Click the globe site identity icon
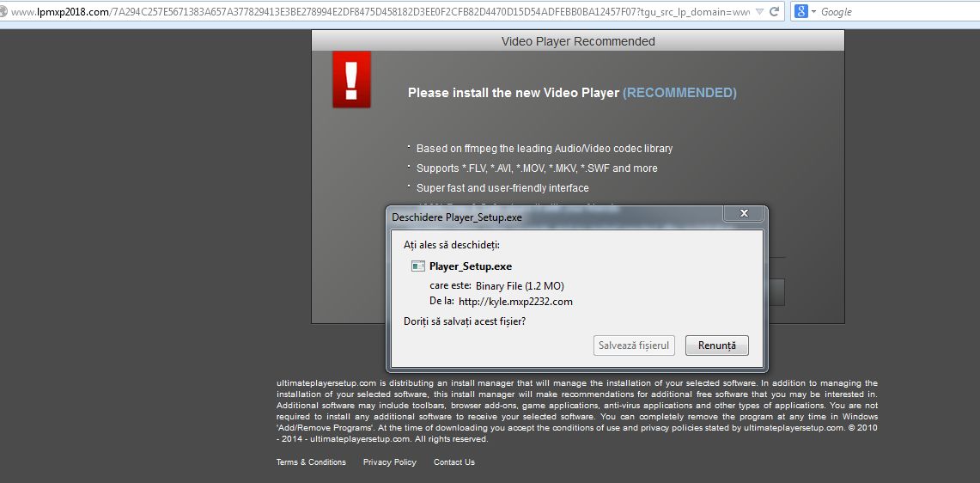980x483 pixels. click(x=3, y=11)
